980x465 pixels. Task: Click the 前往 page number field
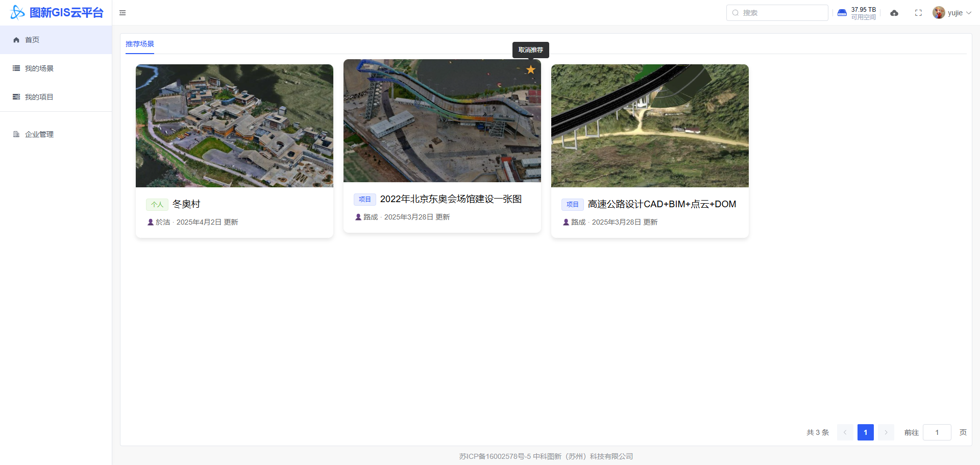937,432
